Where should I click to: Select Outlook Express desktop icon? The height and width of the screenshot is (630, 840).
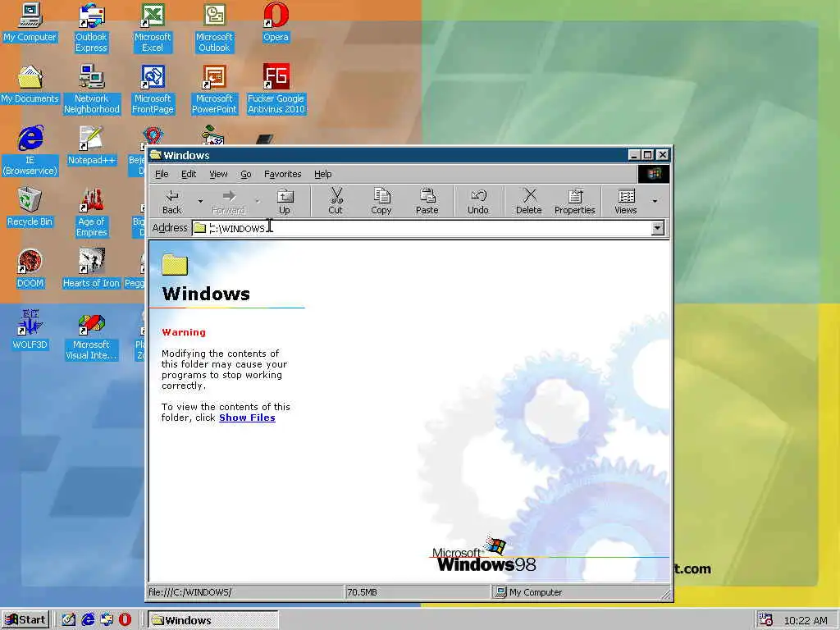click(x=91, y=28)
